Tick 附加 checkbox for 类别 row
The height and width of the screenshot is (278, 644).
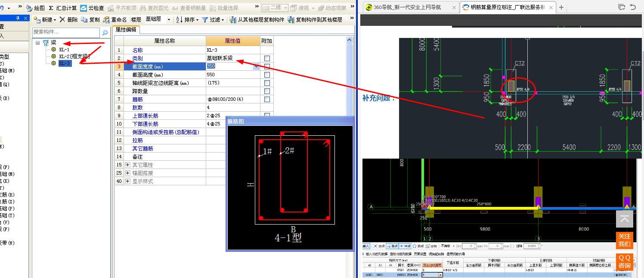(x=267, y=58)
